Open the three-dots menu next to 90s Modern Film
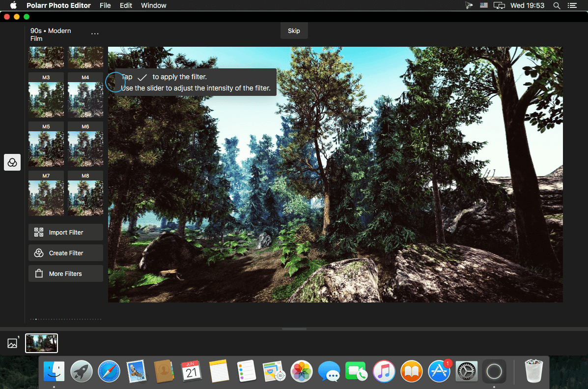This screenshot has height=389, width=588. (95, 34)
